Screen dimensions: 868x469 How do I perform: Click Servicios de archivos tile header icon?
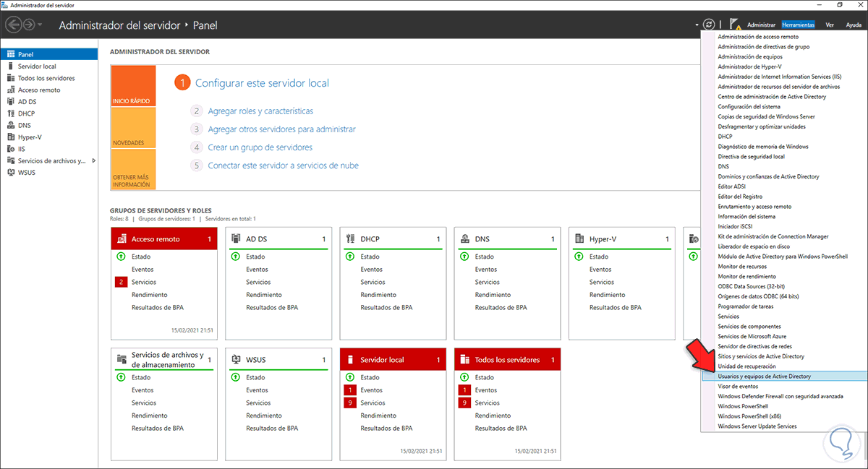point(122,359)
